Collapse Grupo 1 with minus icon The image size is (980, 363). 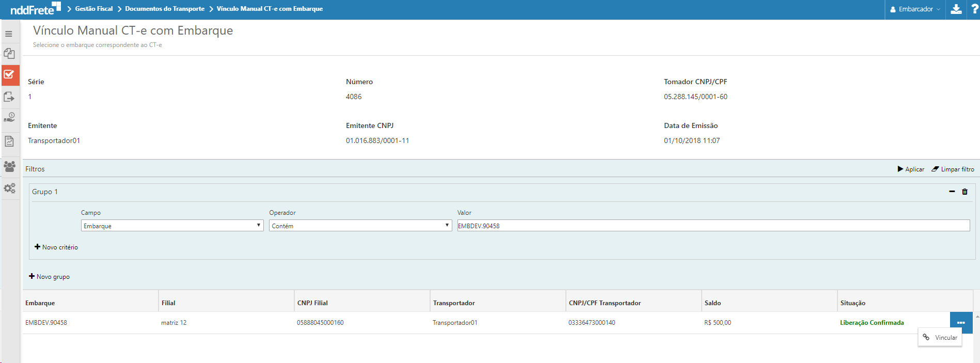tap(952, 192)
